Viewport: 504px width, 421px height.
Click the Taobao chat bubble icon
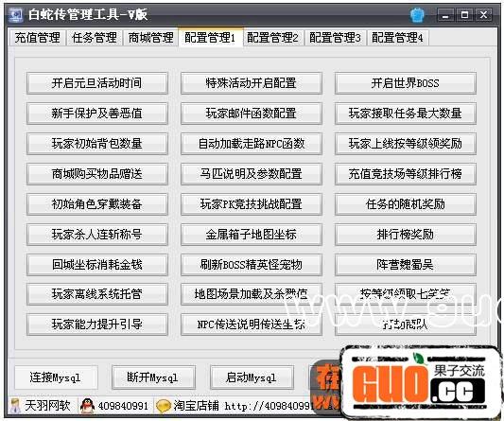coord(164,406)
